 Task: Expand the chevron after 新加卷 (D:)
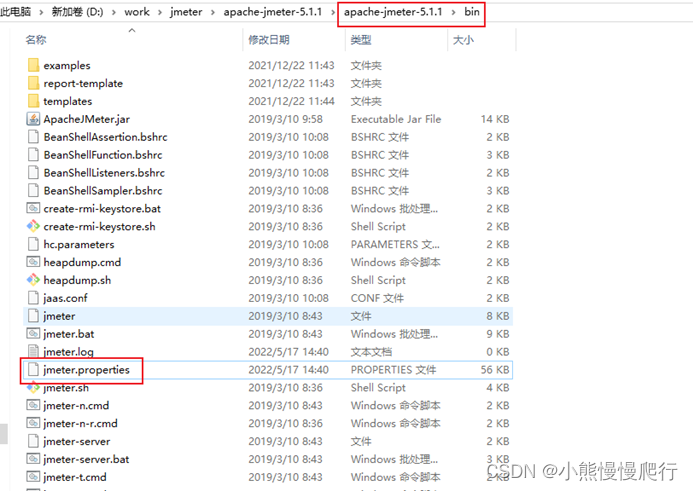point(114,12)
